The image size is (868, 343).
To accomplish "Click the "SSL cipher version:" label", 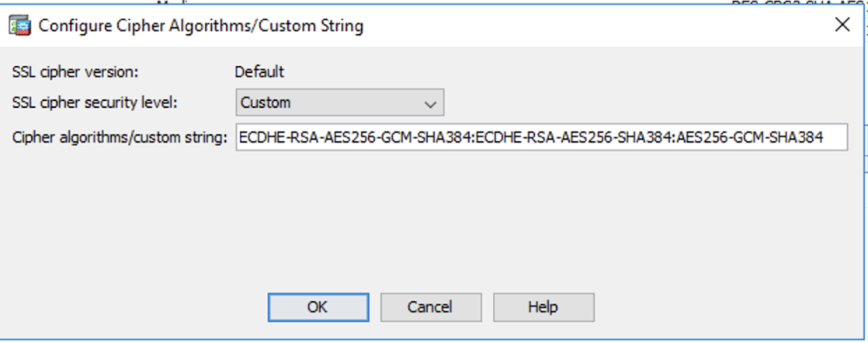I will pyautogui.click(x=75, y=72).
